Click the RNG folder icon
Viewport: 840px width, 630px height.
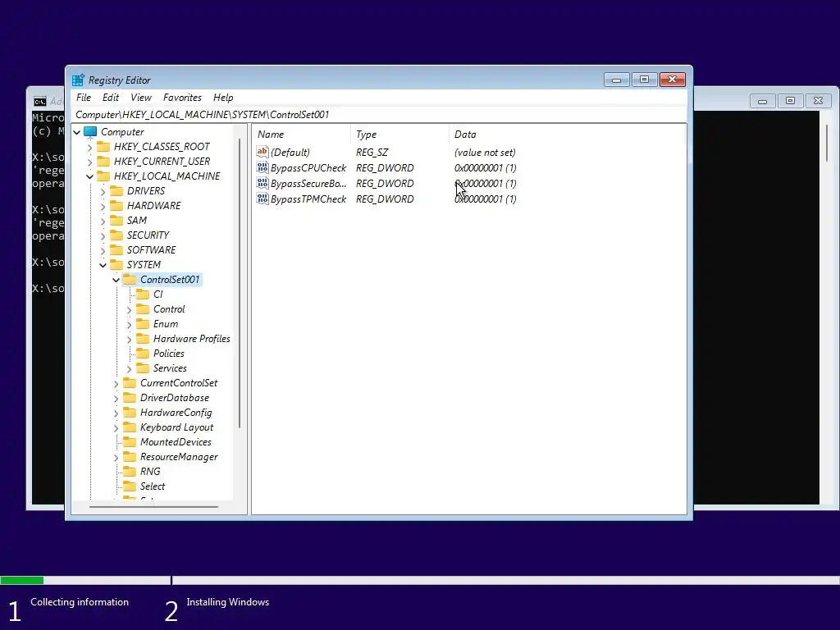(x=130, y=472)
